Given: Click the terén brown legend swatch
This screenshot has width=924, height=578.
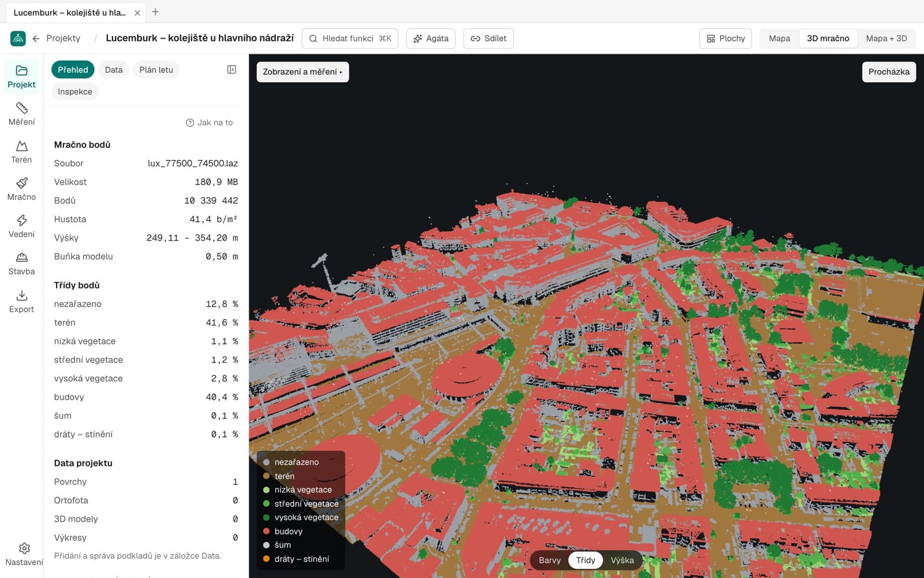Looking at the screenshot, I should point(266,476).
